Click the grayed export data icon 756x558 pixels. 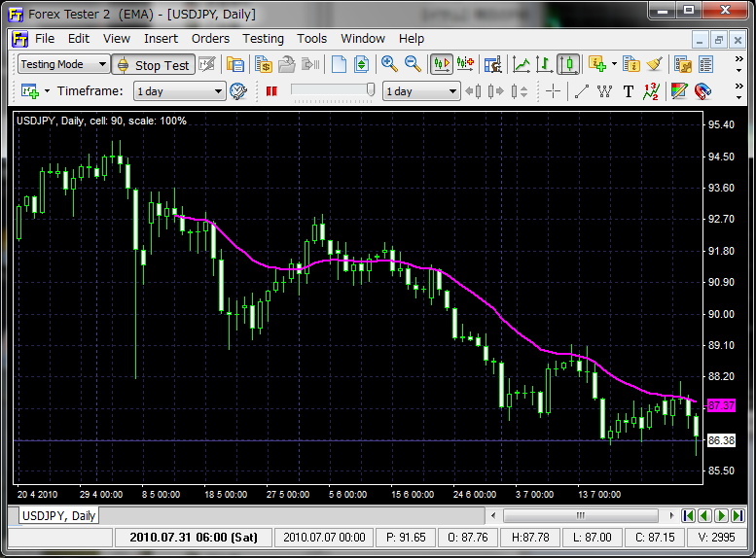pyautogui.click(x=310, y=64)
